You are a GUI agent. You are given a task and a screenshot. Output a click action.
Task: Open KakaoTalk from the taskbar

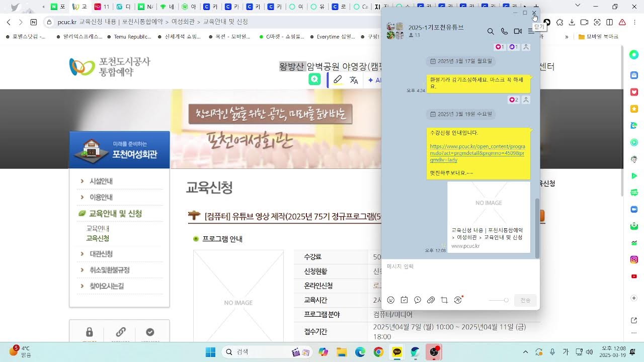[397, 352]
